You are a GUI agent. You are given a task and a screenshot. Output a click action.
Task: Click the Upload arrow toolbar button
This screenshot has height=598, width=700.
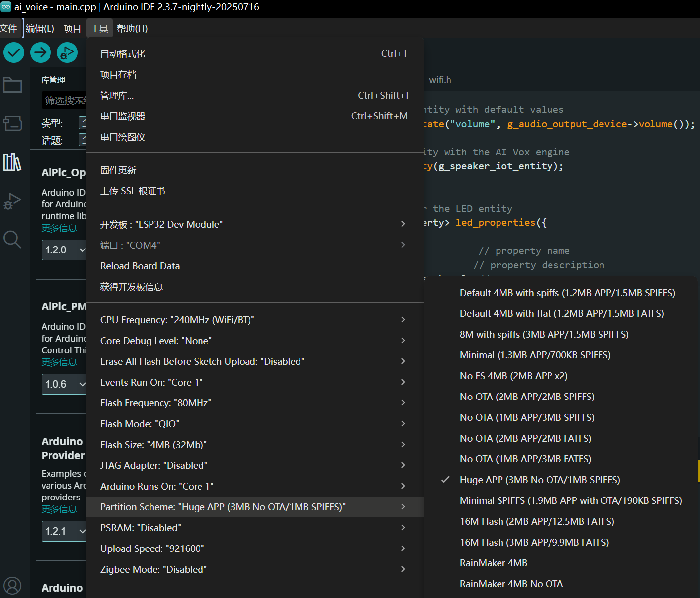41,52
